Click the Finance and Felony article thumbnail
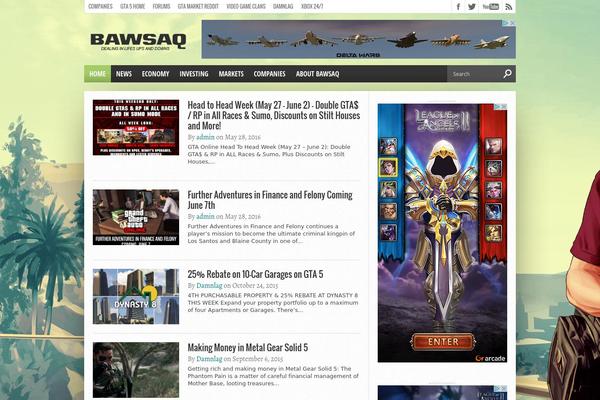 pos(136,217)
